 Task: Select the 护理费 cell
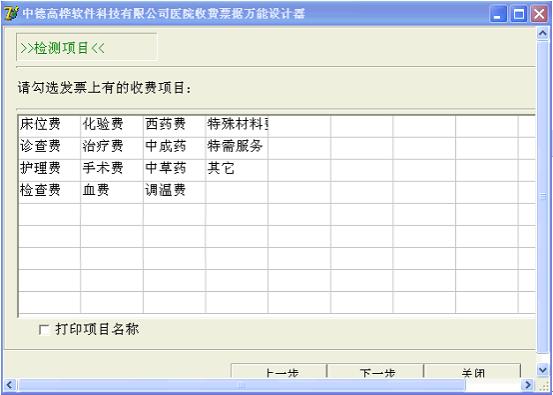coord(49,170)
